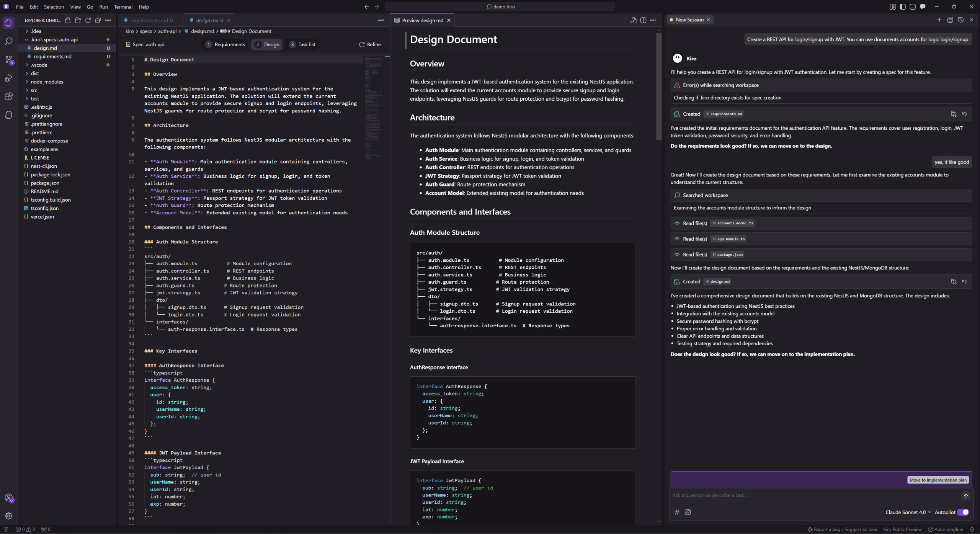Click the notifications bell in status bar

click(972, 529)
